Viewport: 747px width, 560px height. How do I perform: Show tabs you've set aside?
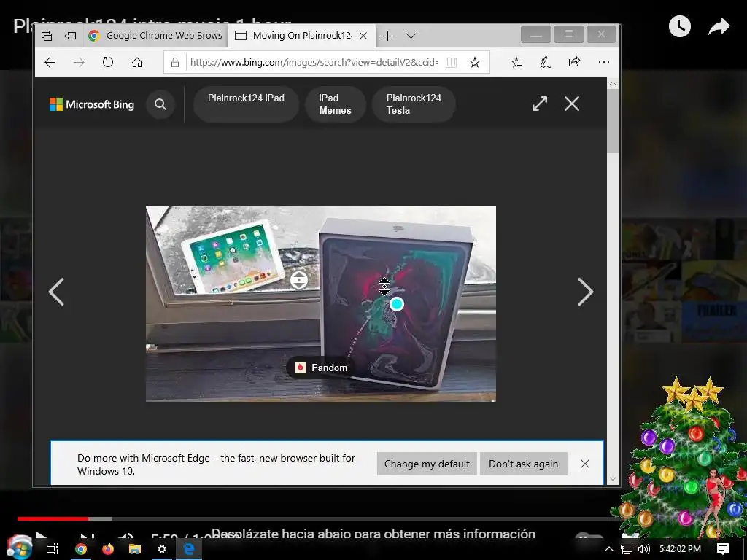[47, 36]
